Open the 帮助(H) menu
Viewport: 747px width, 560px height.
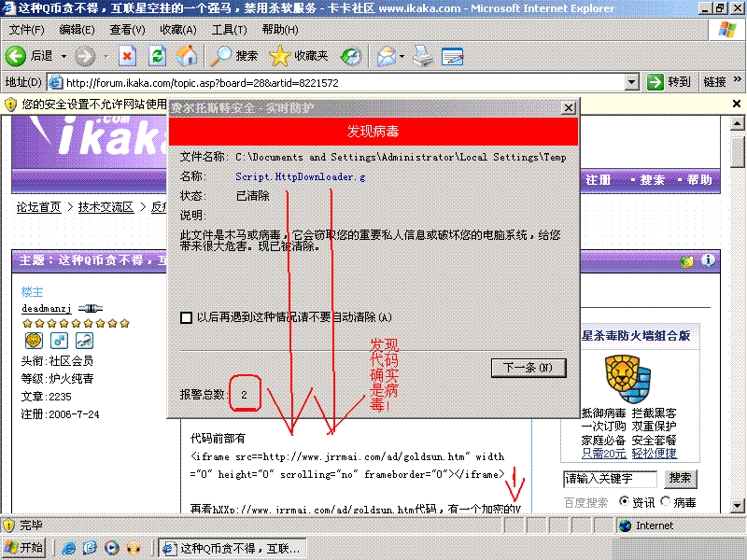[280, 30]
